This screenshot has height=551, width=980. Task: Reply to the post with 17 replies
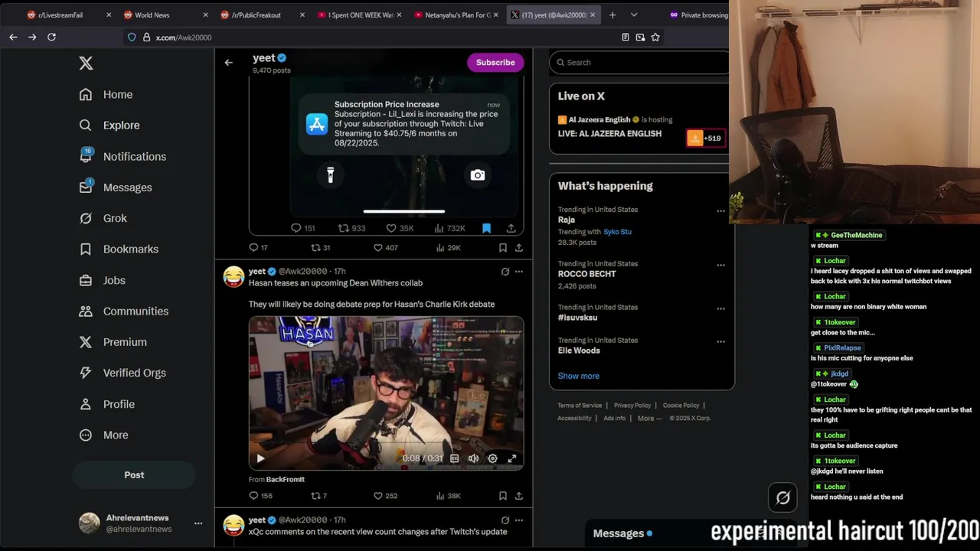259,247
